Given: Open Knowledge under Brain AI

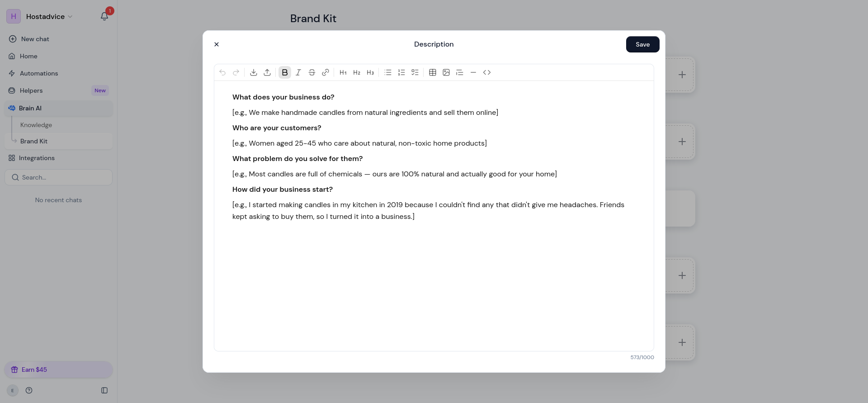Looking at the screenshot, I should tap(36, 125).
